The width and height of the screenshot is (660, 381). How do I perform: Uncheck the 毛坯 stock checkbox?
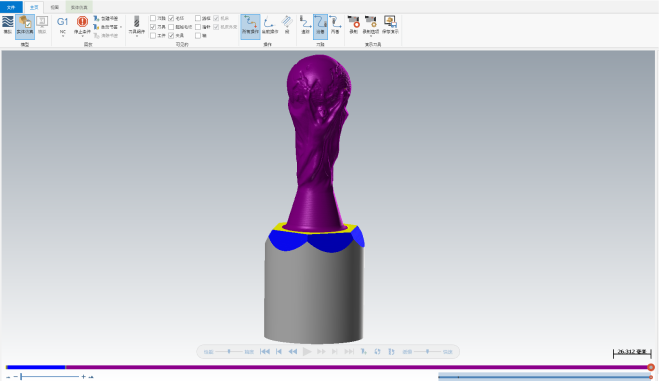coord(171,19)
